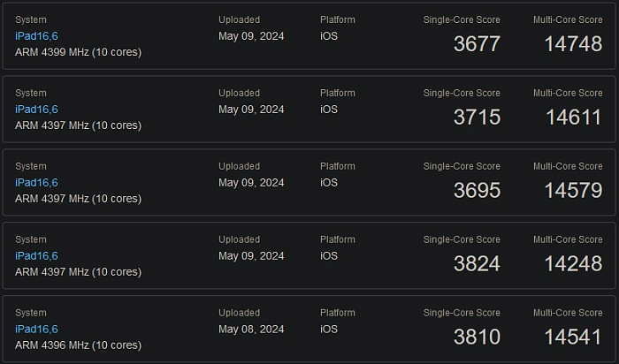Click the ARM 4399 MHz (10 cores) text
Screen dimensions: 619x364
click(x=78, y=52)
